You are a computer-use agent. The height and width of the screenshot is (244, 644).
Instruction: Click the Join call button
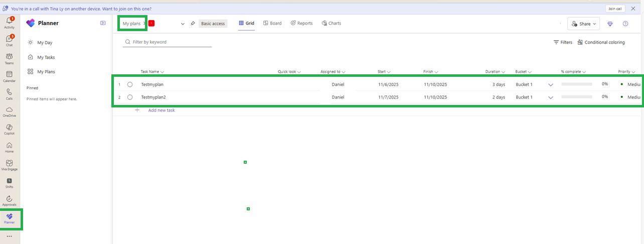tap(615, 9)
